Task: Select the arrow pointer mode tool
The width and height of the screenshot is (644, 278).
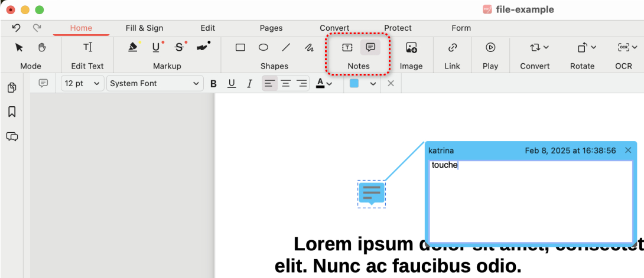Action: [x=19, y=47]
